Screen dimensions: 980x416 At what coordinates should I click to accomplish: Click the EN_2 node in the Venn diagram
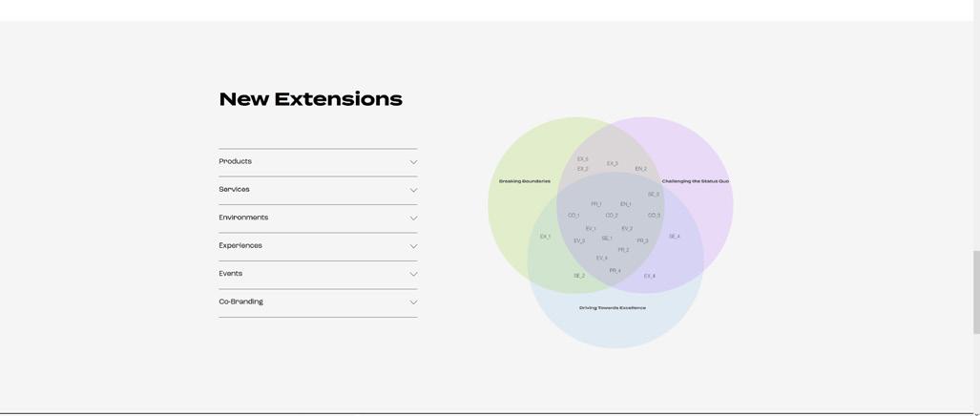click(x=640, y=169)
